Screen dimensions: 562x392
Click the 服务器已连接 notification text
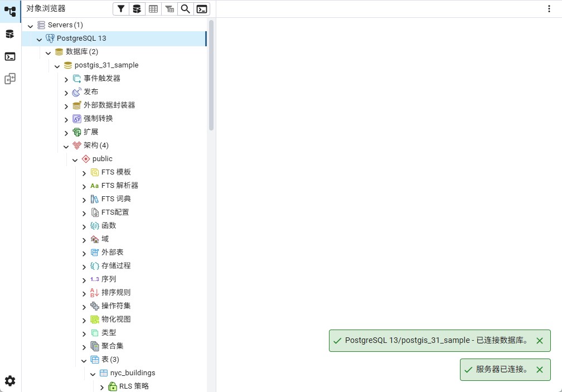coord(502,370)
